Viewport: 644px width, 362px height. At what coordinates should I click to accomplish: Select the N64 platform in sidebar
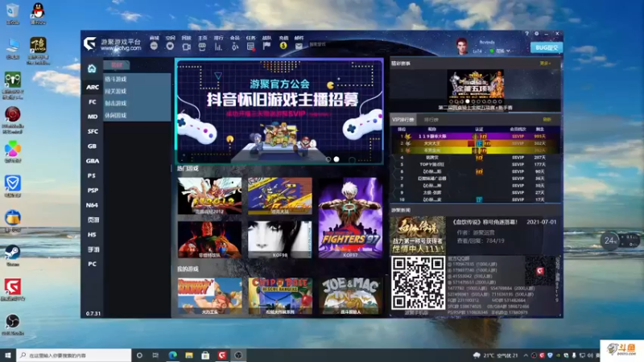(92, 205)
